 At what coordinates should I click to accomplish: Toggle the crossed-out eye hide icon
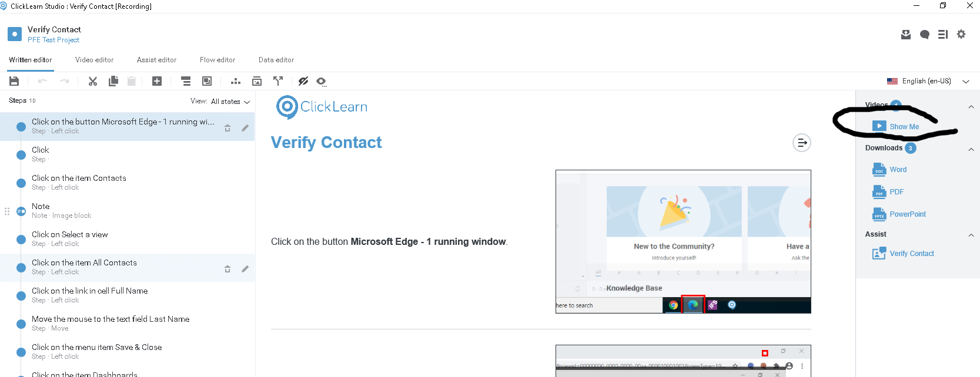(x=303, y=81)
